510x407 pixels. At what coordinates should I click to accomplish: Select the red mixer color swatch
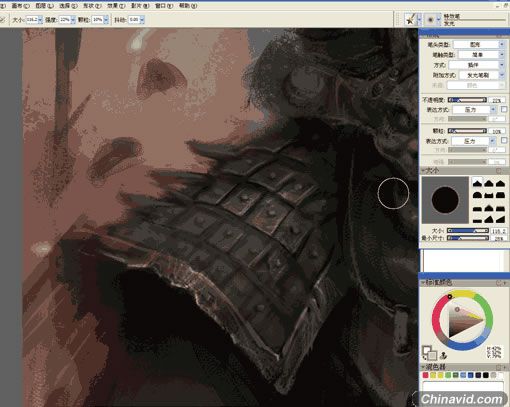(x=425, y=375)
